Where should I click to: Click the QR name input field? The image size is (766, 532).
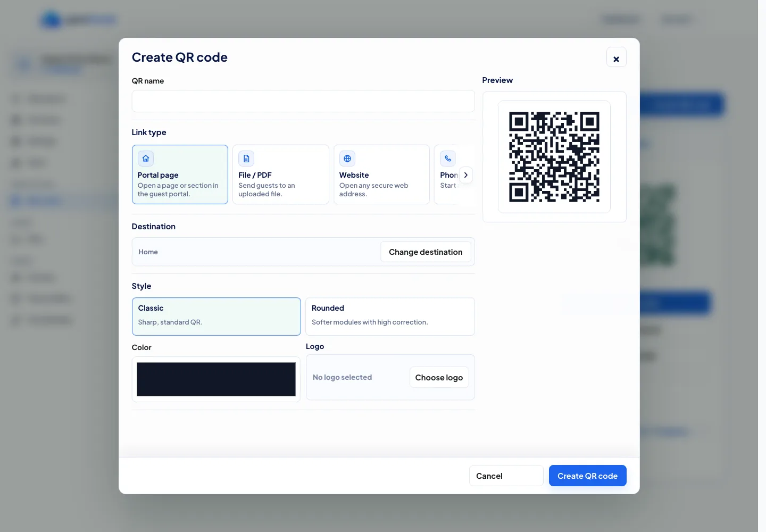click(303, 101)
